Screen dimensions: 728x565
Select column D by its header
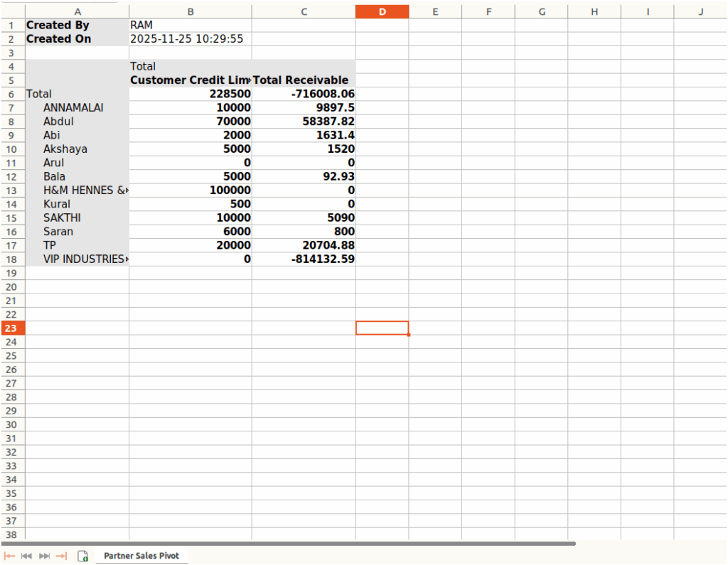tap(382, 11)
